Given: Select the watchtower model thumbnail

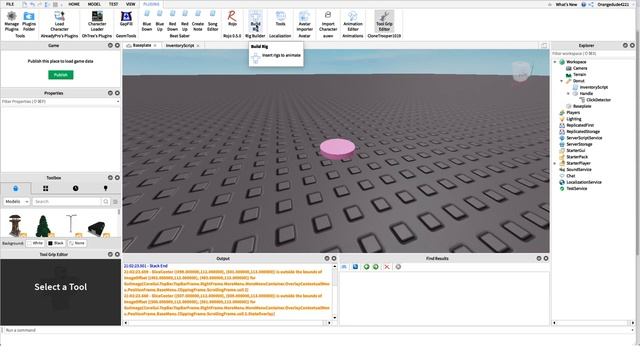Looking at the screenshot, I should (x=15, y=226).
